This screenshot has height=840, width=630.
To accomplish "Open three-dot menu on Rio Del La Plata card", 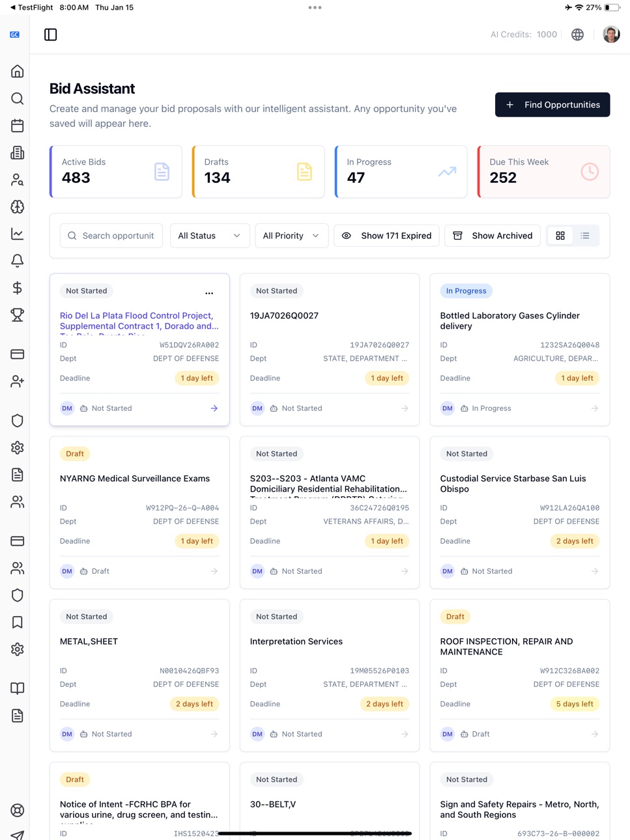I will point(209,293).
